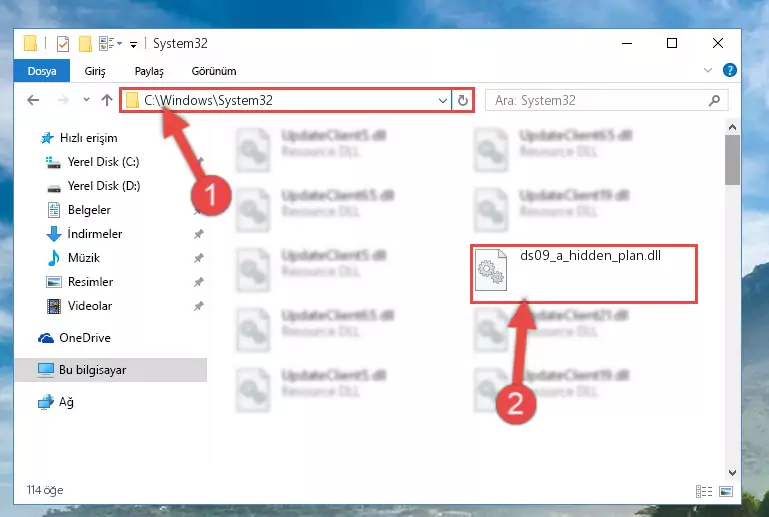Open Belgeler folder in sidebar
Screen dimensions: 769x517
pyautogui.click(x=89, y=210)
